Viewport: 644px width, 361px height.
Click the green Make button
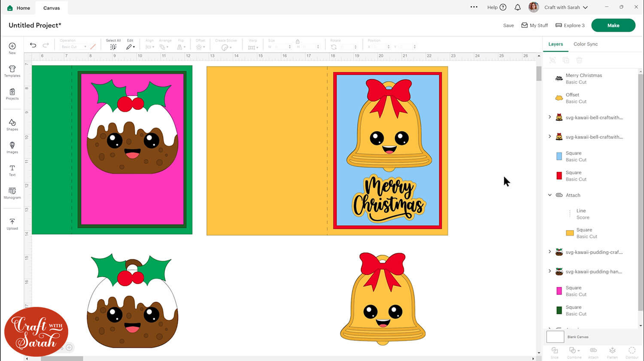tap(613, 25)
